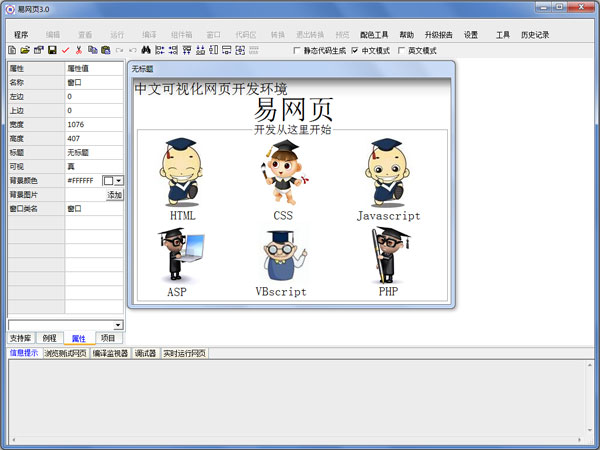Image resolution: width=600 pixels, height=450 pixels.
Task: Enable the 英文模式 checkbox
Action: [401, 51]
